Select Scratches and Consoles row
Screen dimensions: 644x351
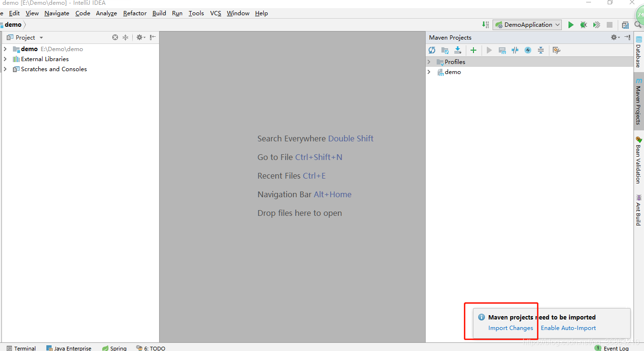click(80, 69)
